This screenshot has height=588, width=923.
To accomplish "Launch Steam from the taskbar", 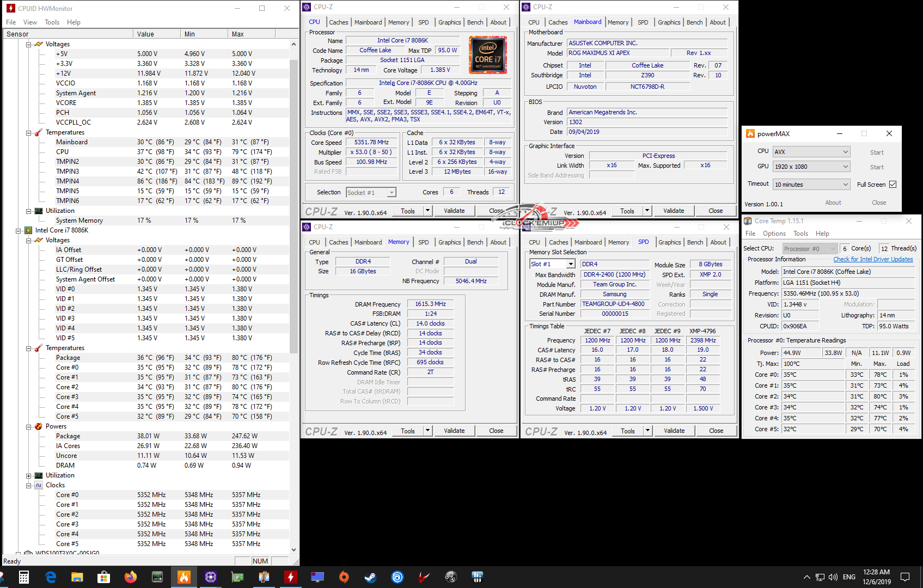I will pos(370,577).
